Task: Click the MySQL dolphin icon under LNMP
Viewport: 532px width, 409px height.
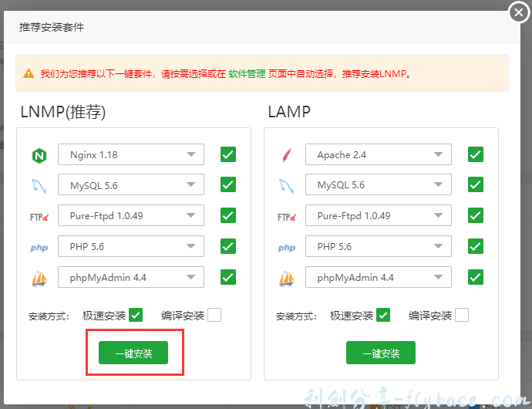Action: [39, 186]
